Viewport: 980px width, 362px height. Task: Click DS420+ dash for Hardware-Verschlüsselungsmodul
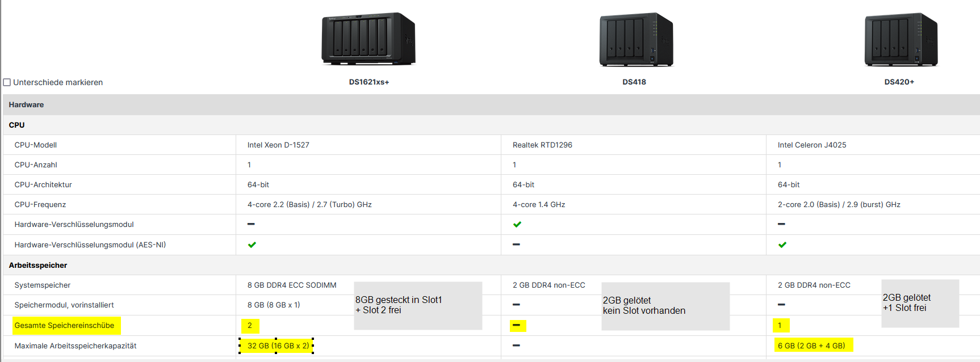click(x=781, y=224)
